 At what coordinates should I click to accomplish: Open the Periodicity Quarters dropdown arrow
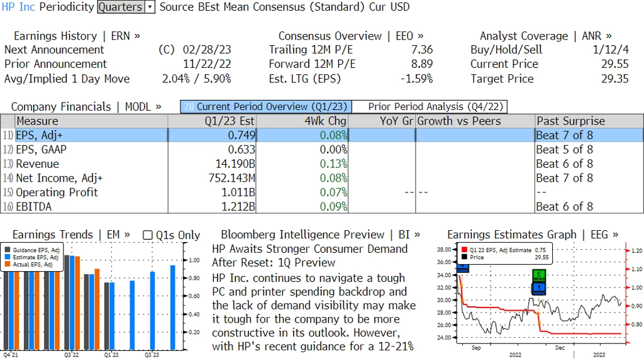coord(150,7)
